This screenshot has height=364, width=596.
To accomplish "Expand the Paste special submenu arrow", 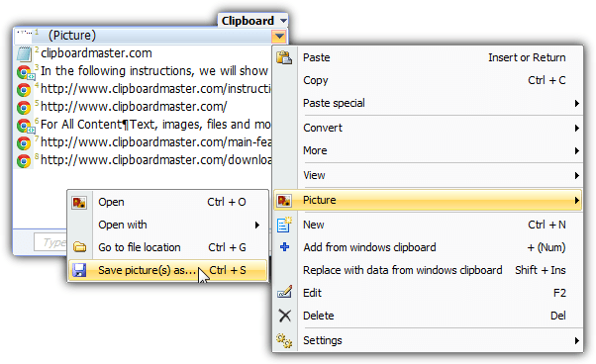I will pos(576,103).
